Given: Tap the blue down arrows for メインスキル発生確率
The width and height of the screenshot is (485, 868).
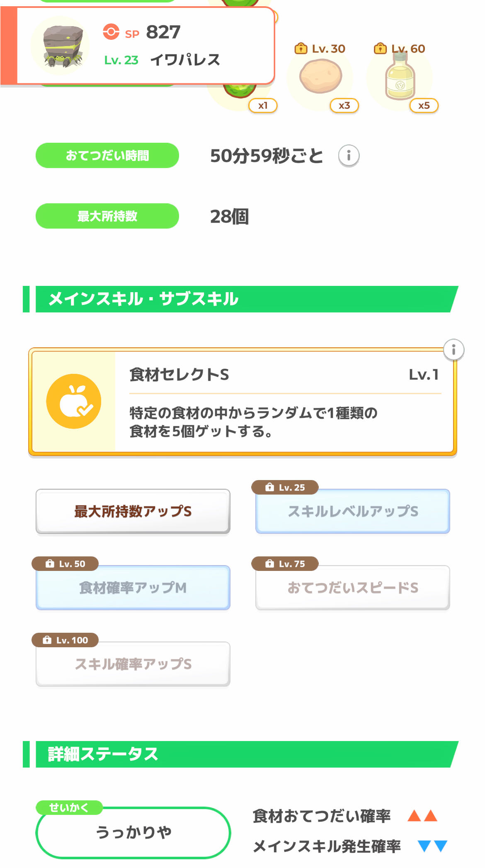Looking at the screenshot, I should (x=432, y=846).
